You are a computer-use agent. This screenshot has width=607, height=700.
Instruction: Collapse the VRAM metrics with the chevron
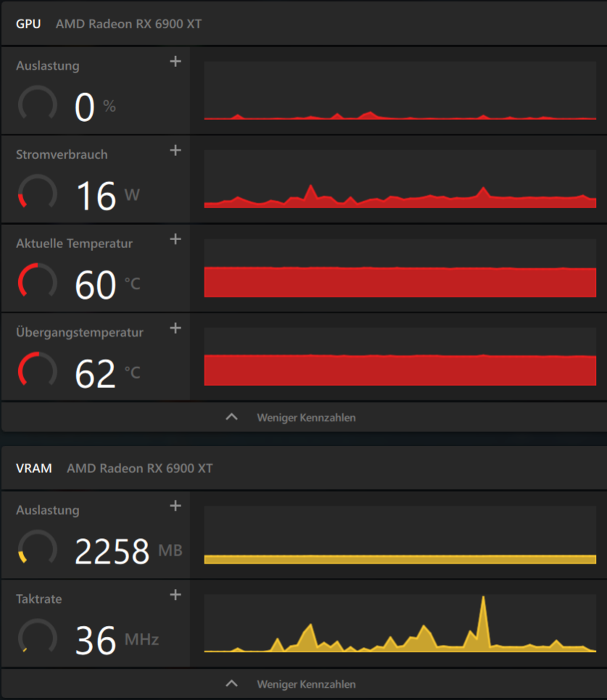[231, 683]
